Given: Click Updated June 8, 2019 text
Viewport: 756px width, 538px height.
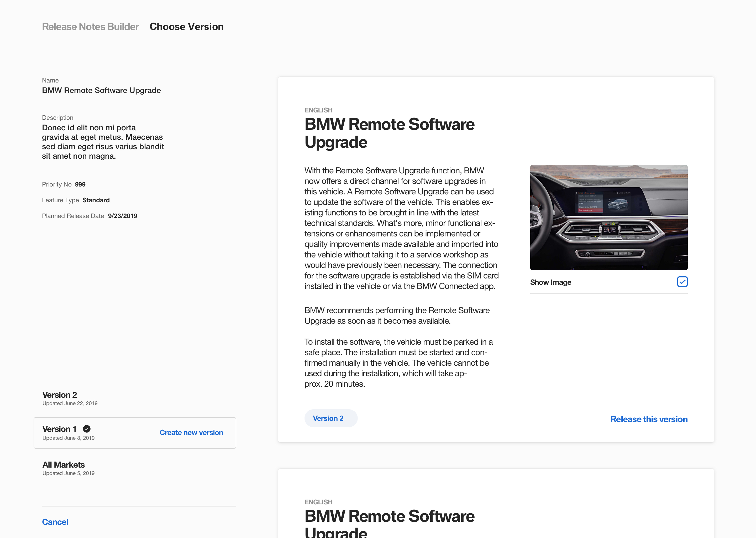Looking at the screenshot, I should point(69,438).
